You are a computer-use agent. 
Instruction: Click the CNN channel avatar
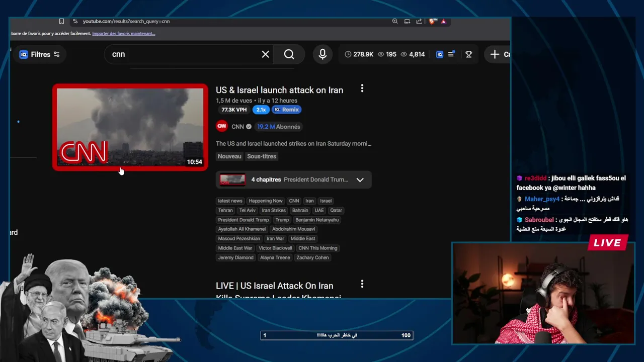click(x=221, y=126)
